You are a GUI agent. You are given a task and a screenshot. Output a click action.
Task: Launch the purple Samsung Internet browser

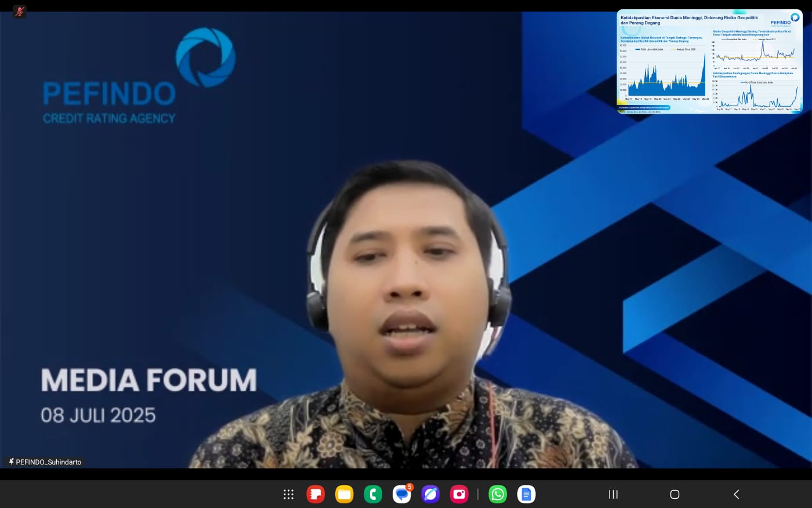(430, 494)
